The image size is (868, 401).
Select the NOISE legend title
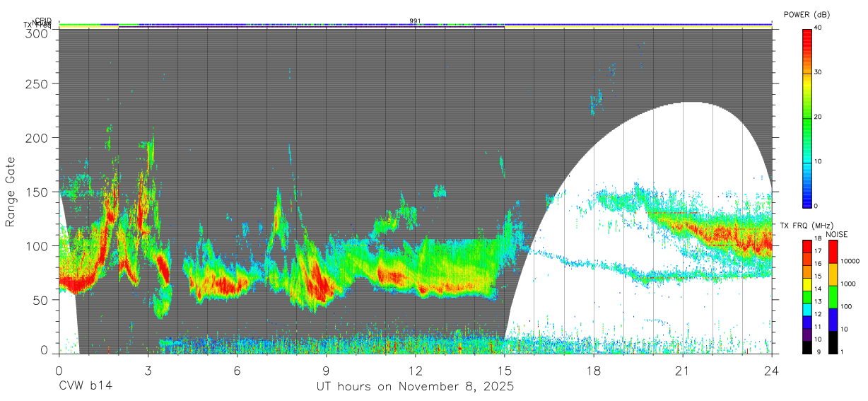tap(837, 234)
